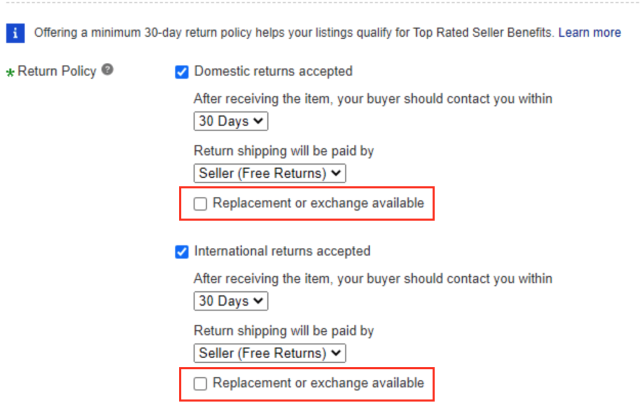
Task: Open the Learn more link
Action: 589,33
